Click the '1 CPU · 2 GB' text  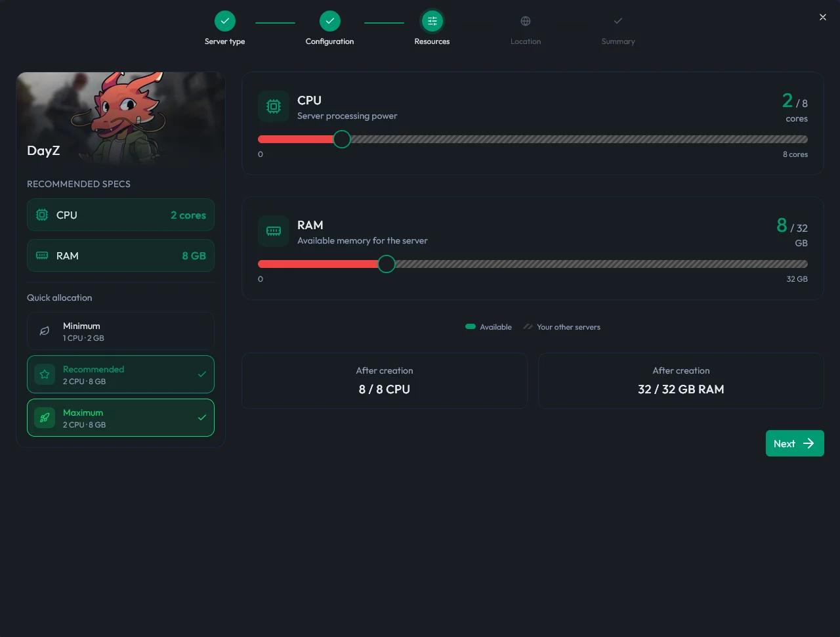83,338
